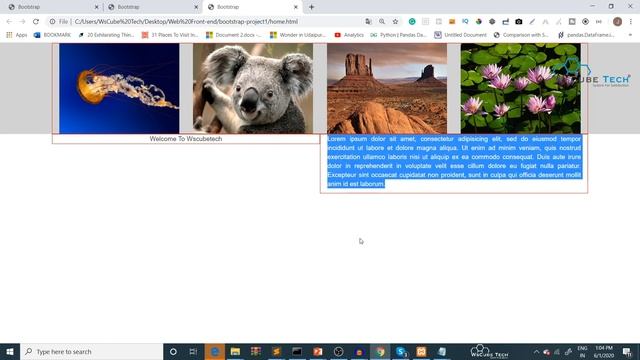Open Sublime Text from the taskbar
This screenshot has width=640, height=360.
(x=276, y=351)
